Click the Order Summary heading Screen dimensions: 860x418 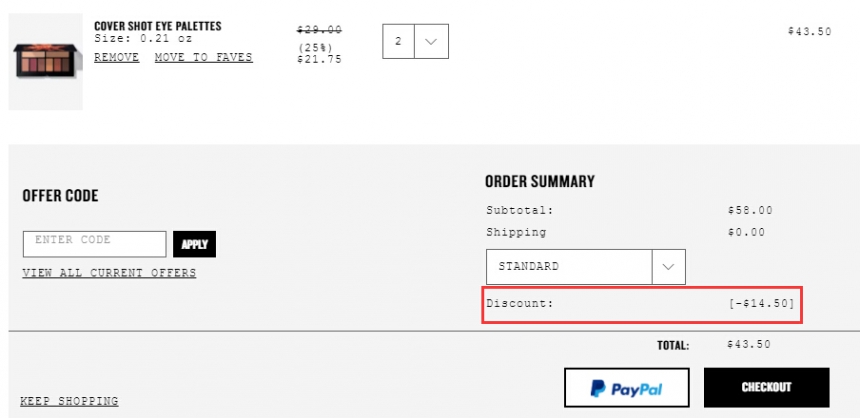pos(540,182)
